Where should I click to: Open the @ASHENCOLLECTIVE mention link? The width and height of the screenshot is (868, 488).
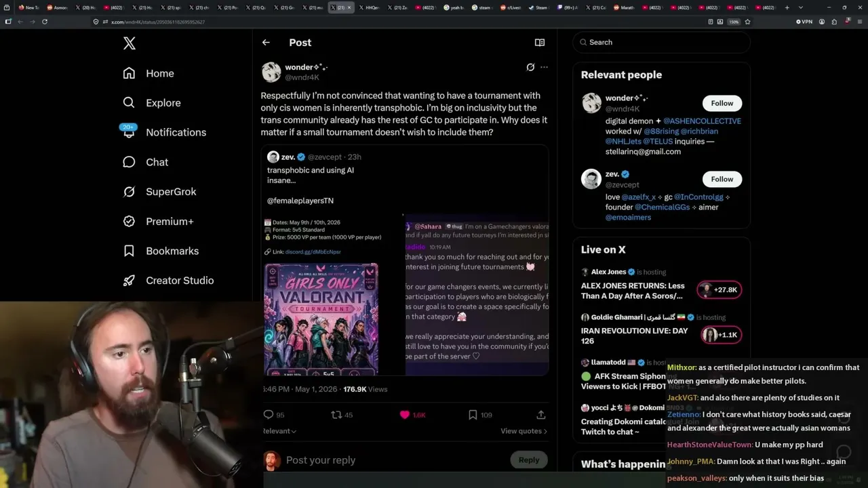click(x=702, y=121)
